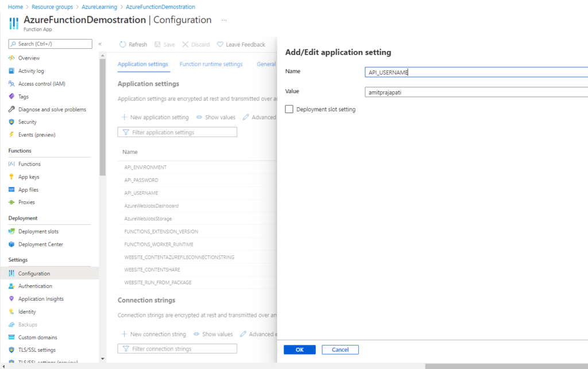Viewport: 588px width, 369px height.
Task: Click the Overview lightning icon in sidebar
Action: pyautogui.click(x=11, y=58)
